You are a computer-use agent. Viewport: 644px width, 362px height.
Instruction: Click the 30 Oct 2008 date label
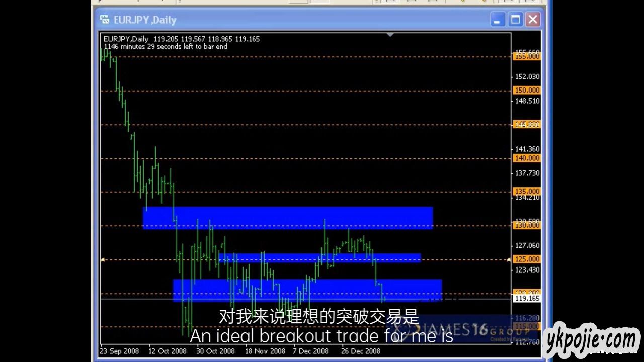pyautogui.click(x=215, y=351)
